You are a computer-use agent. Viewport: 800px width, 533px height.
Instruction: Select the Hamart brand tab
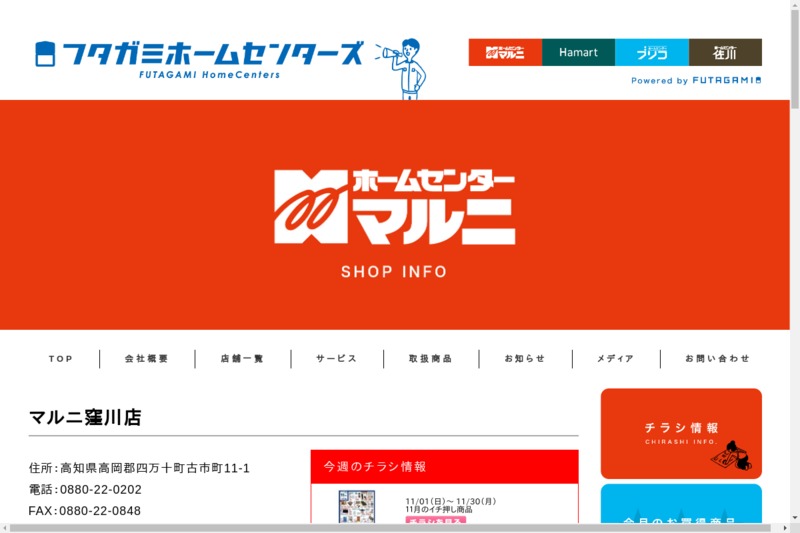pyautogui.click(x=579, y=52)
